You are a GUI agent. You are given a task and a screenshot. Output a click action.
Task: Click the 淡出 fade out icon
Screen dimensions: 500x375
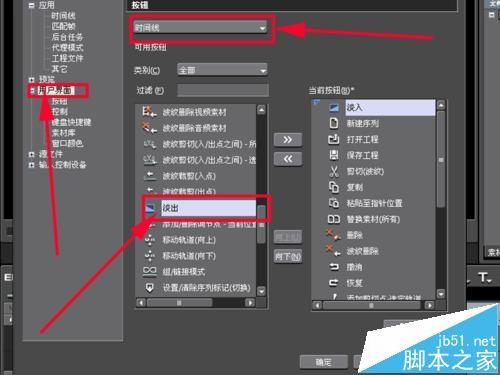click(x=150, y=208)
